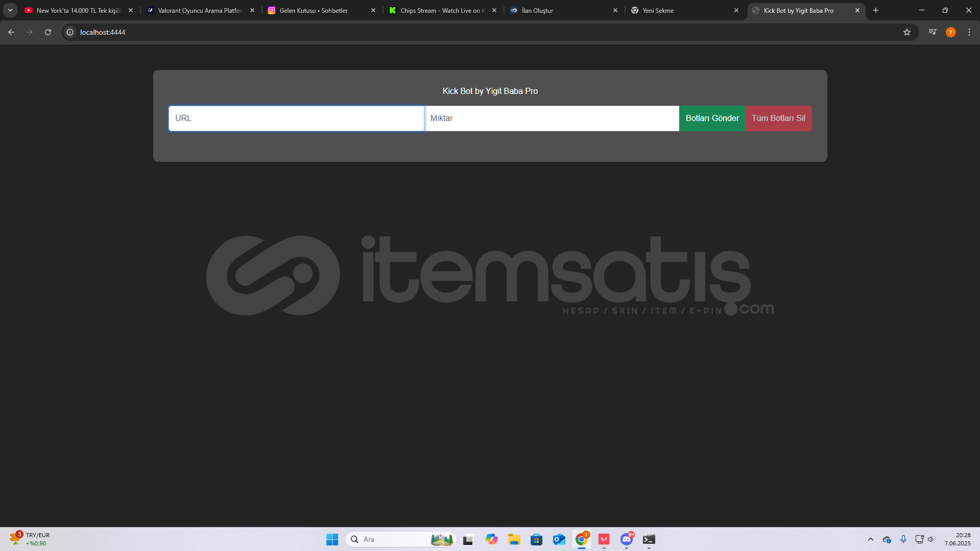Image resolution: width=980 pixels, height=551 pixels.
Task: Click the microphone tray icon
Action: click(x=903, y=539)
